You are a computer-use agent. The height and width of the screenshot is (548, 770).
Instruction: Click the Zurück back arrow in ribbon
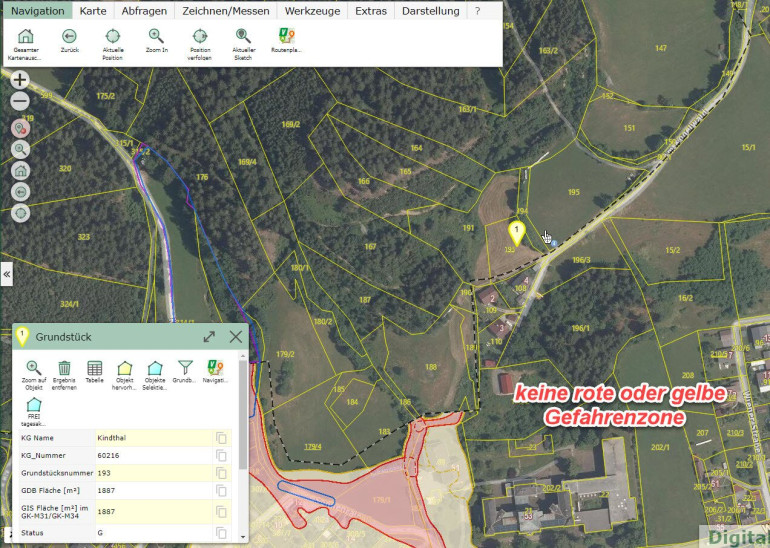[69, 37]
